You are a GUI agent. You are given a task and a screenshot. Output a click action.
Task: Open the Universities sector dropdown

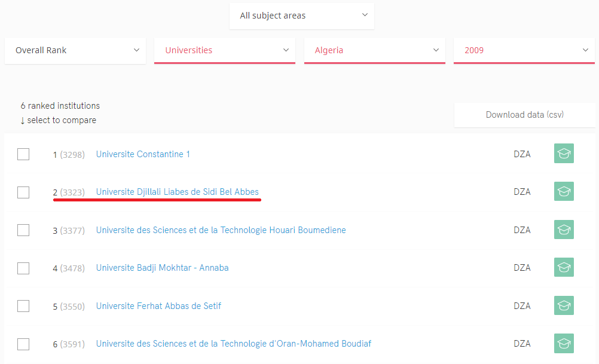click(x=225, y=50)
